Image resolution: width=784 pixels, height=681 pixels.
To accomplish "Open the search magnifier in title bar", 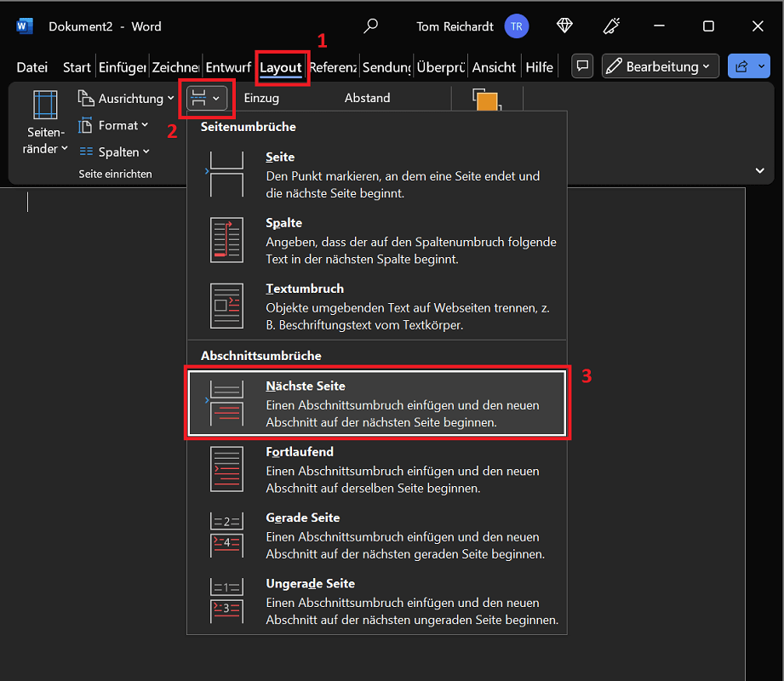I will coord(370,26).
